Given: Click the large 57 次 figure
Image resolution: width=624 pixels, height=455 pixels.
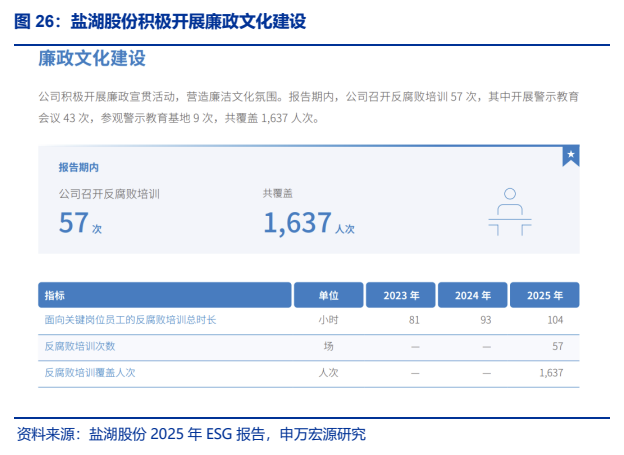Looking at the screenshot, I should pyautogui.click(x=80, y=223).
